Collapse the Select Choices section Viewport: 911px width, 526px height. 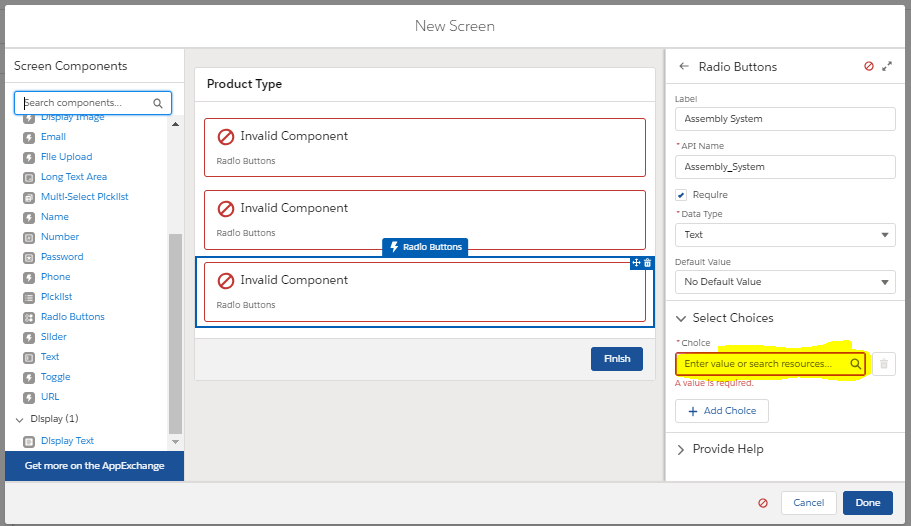[x=682, y=318]
